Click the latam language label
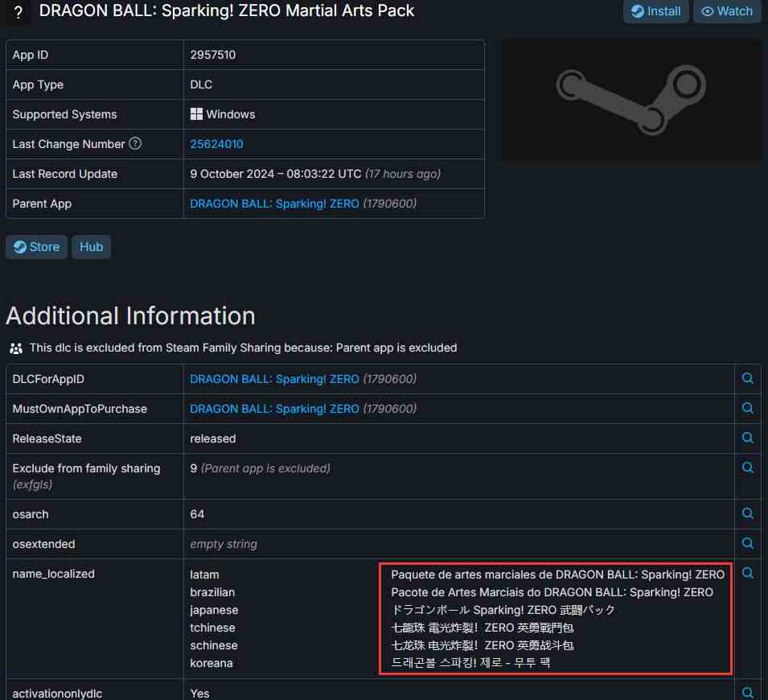 click(204, 574)
